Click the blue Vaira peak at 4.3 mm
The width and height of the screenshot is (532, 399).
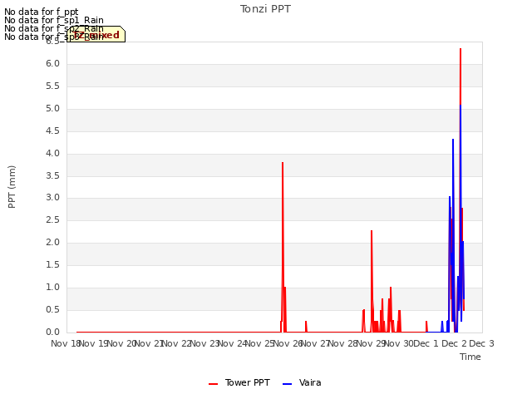(x=453, y=140)
